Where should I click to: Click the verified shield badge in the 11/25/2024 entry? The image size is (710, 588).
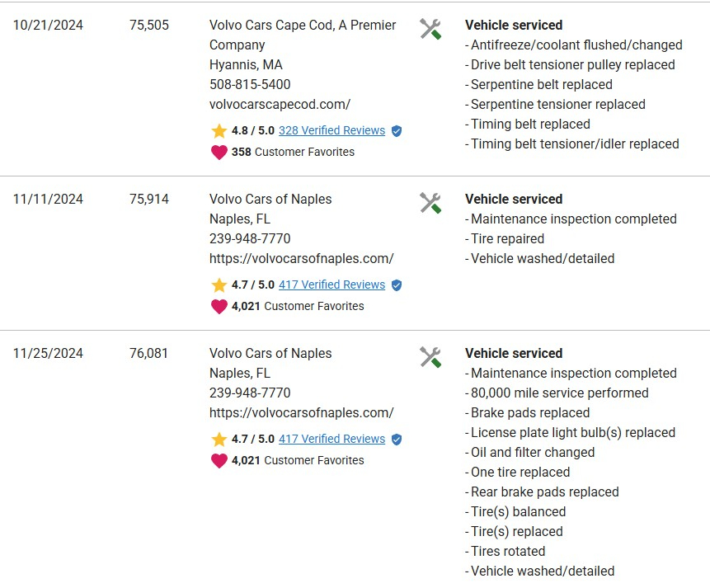397,440
